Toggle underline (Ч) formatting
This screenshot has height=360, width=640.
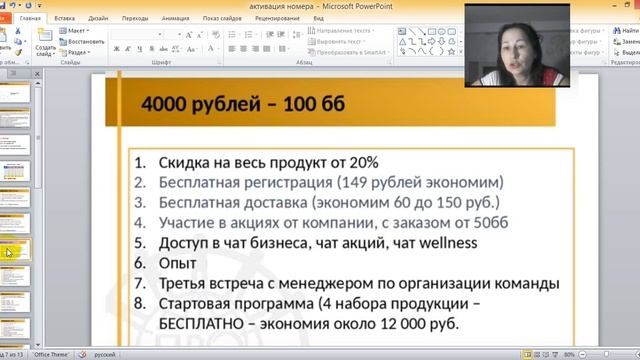click(x=140, y=49)
